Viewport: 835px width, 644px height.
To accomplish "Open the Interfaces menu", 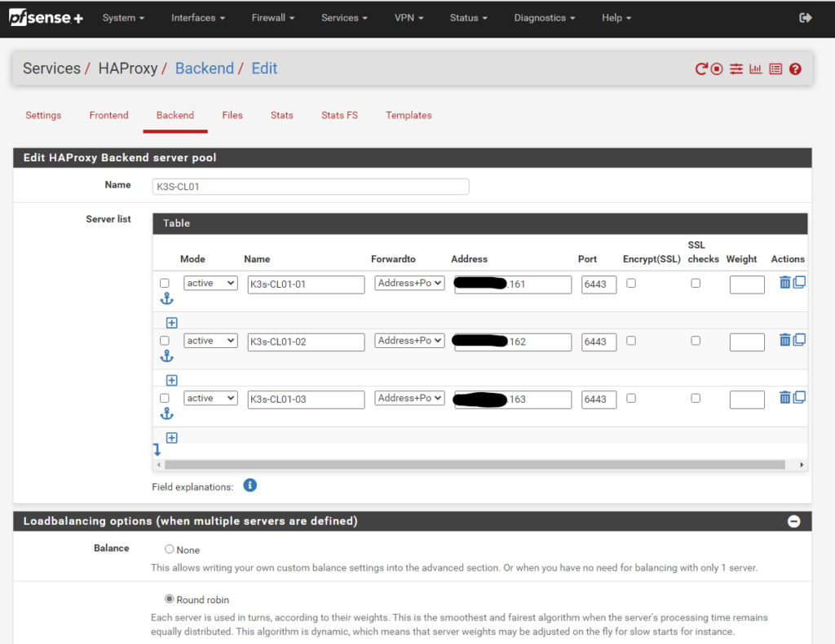I will coord(198,18).
